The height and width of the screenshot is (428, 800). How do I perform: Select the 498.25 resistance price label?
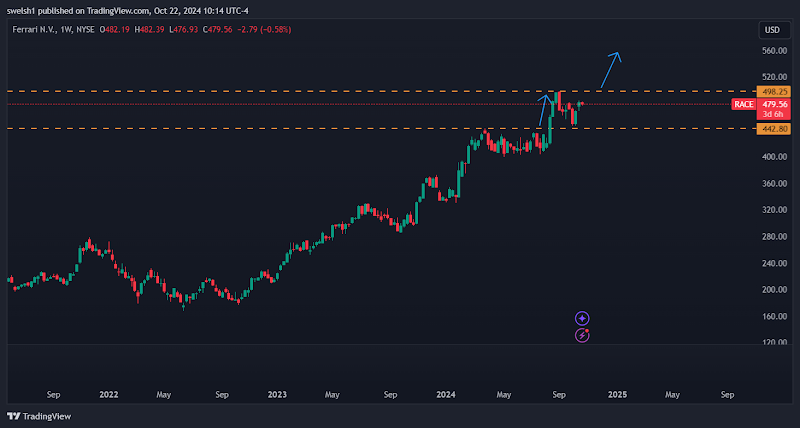click(773, 92)
